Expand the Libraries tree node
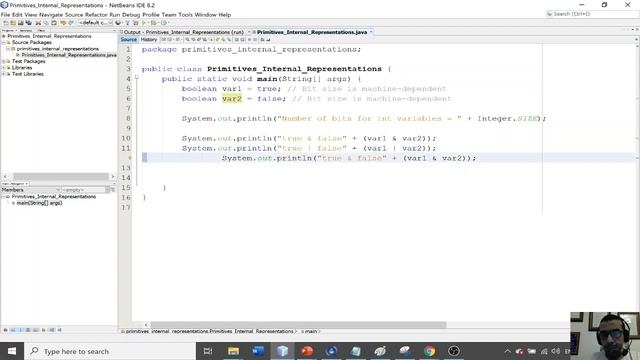This screenshot has height=360, width=640. 4,68
